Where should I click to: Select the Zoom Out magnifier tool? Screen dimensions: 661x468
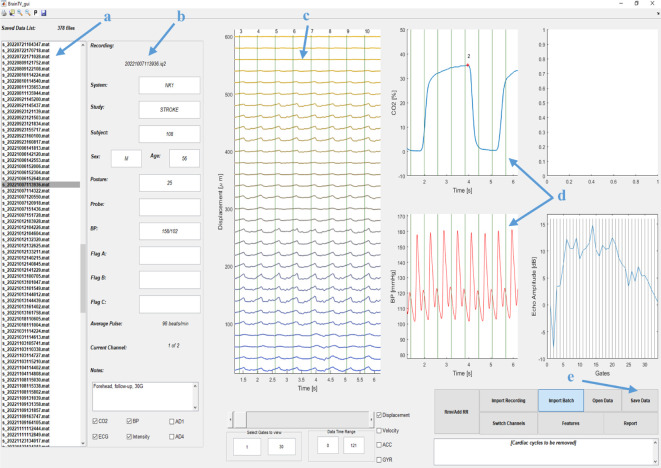point(27,13)
